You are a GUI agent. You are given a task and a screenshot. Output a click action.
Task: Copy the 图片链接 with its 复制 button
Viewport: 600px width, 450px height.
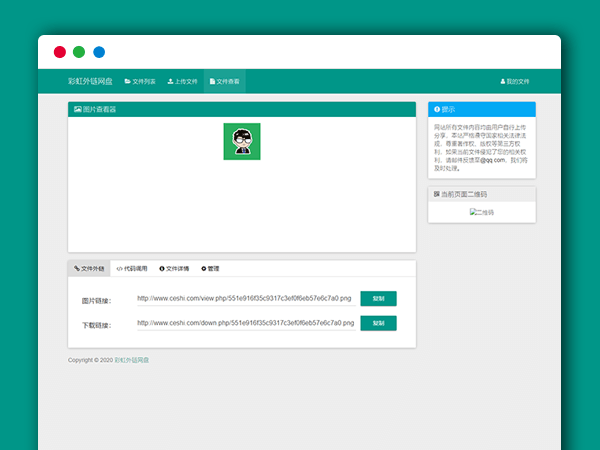coord(378,298)
